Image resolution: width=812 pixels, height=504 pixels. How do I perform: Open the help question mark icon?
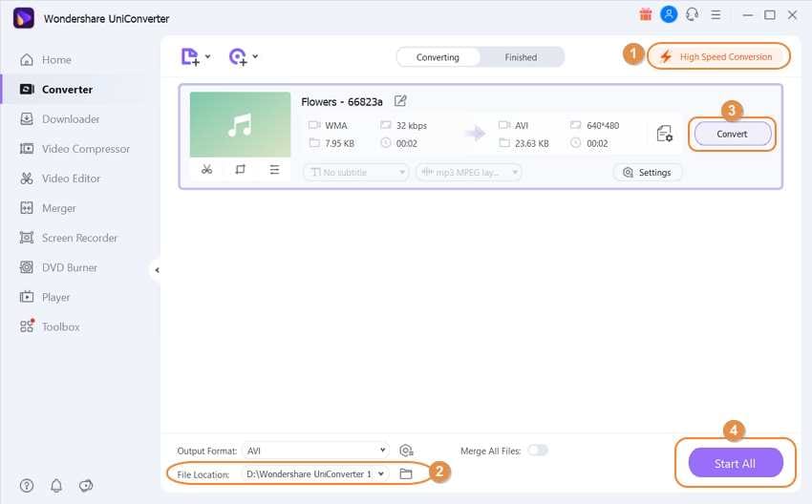(27, 485)
